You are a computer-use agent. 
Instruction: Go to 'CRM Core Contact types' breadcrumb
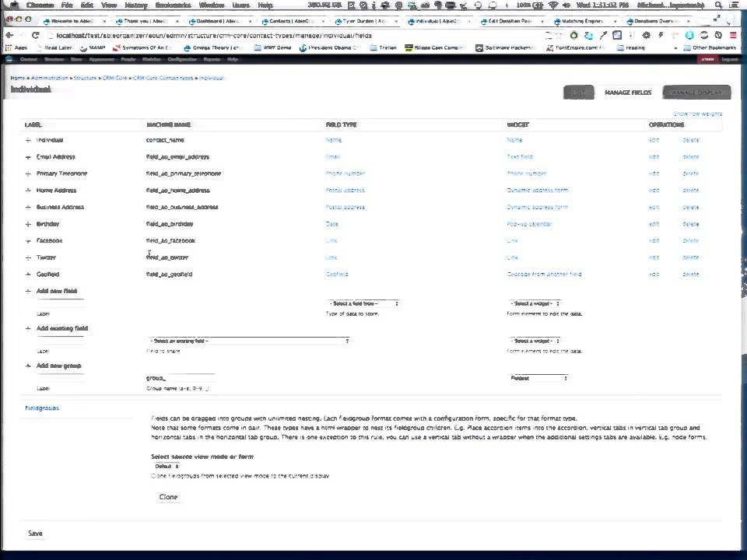[163, 78]
